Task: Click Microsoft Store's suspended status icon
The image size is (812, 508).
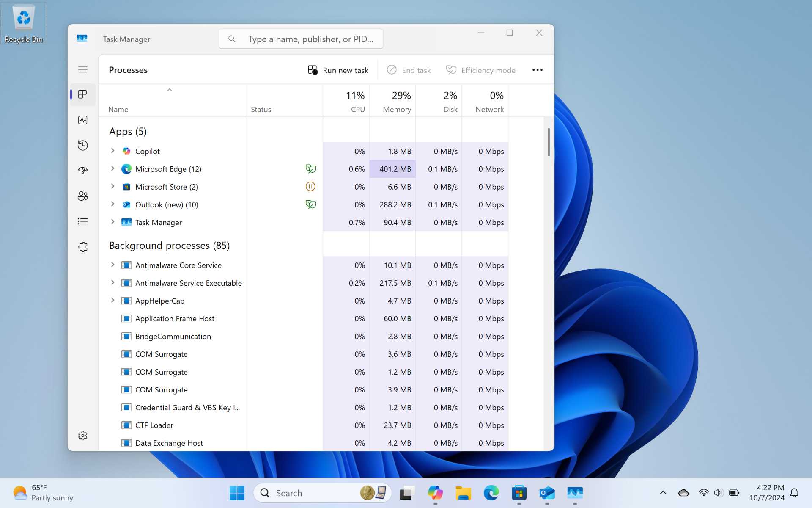Action: click(310, 187)
